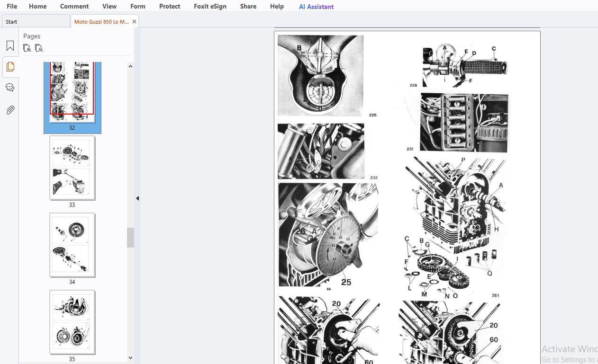
Task: Switch to the Start document tab
Action: click(x=36, y=21)
